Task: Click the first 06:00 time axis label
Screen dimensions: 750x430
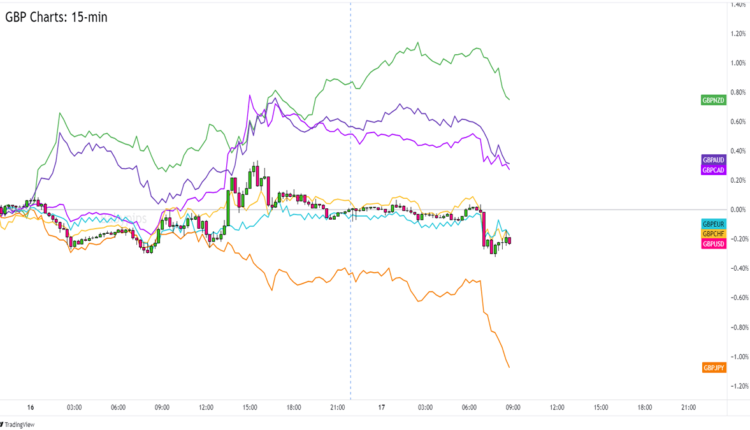Action: point(118,408)
